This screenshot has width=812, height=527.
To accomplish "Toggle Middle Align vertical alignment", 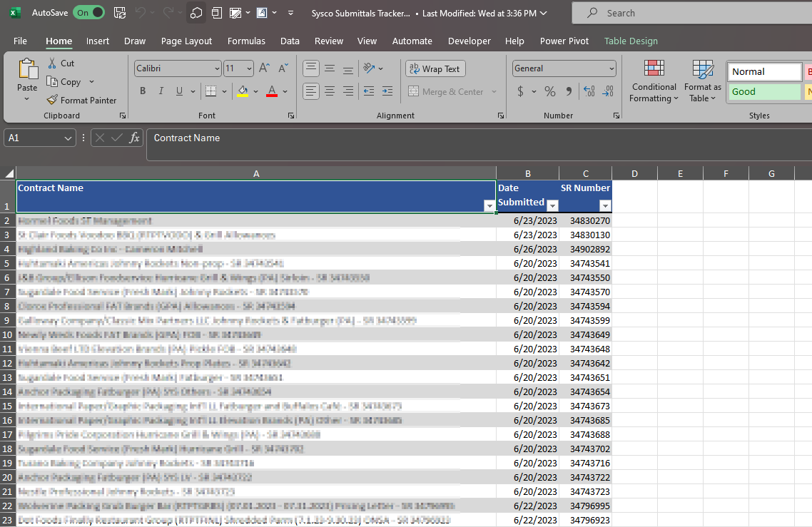I will [330, 68].
